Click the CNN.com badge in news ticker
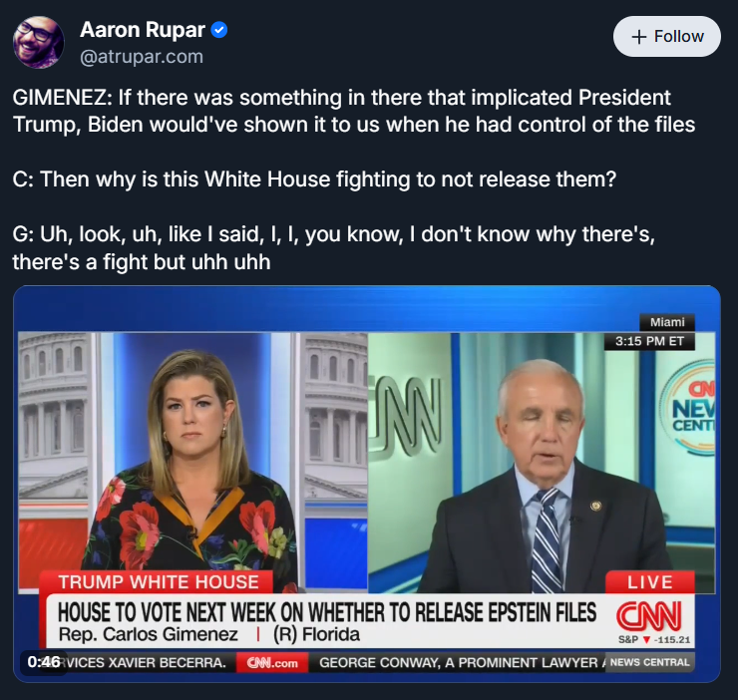Screen dimensions: 738x700 point(272,662)
